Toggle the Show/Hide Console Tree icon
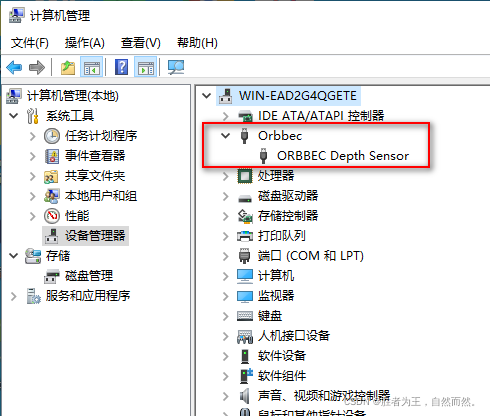The image size is (490, 416). point(91,68)
